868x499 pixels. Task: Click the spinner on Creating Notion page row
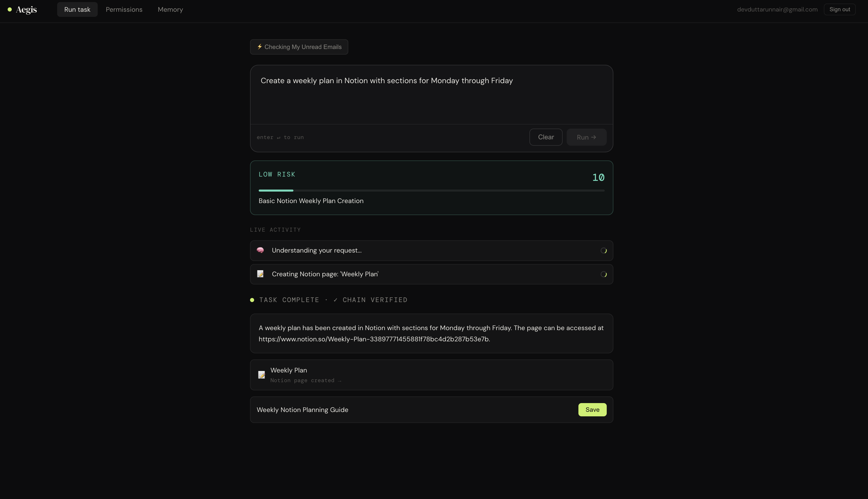[603, 274]
